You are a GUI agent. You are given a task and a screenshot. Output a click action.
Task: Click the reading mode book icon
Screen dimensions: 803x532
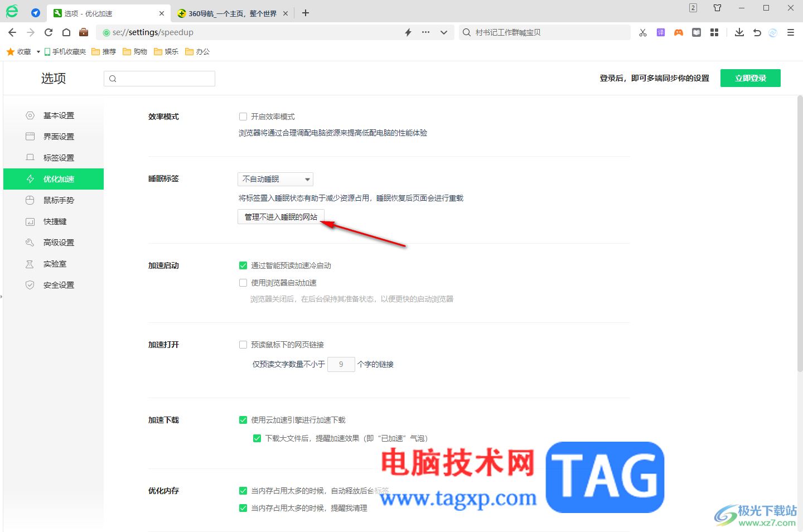(696, 32)
